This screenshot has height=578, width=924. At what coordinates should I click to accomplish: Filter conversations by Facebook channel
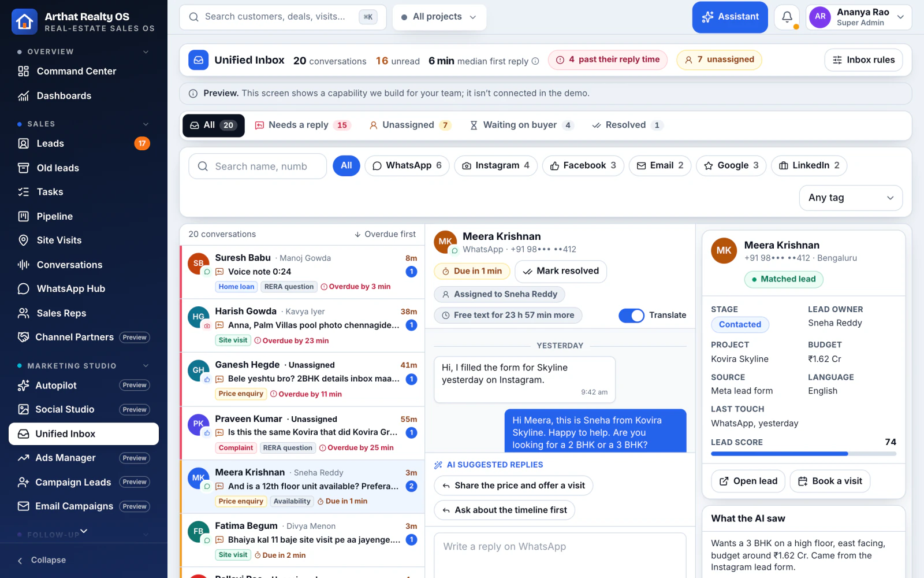[583, 166]
